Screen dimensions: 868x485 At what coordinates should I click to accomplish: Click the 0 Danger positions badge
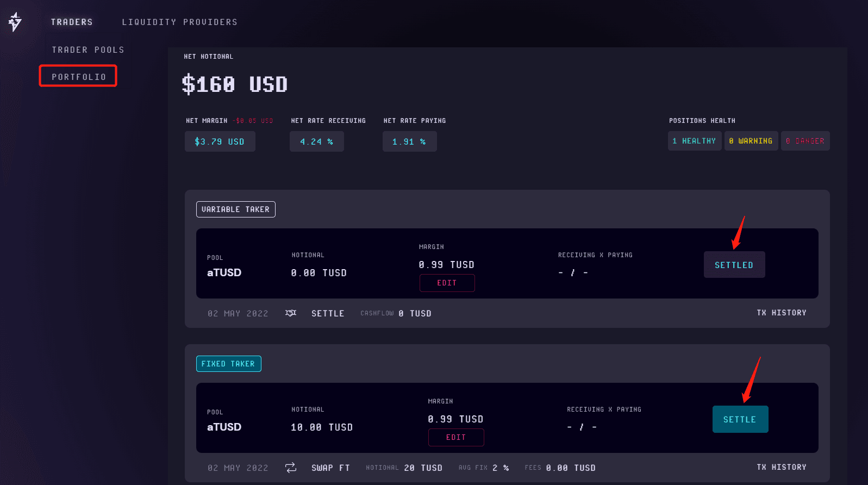point(805,141)
